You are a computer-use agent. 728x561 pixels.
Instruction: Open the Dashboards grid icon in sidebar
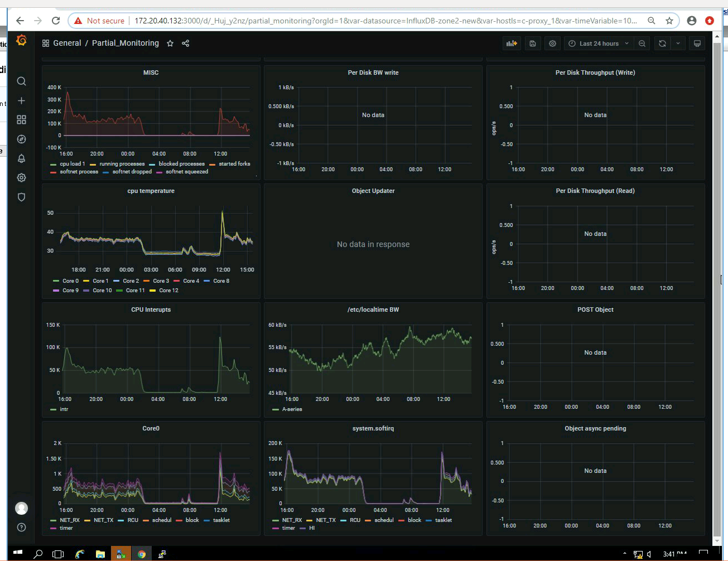click(21, 120)
